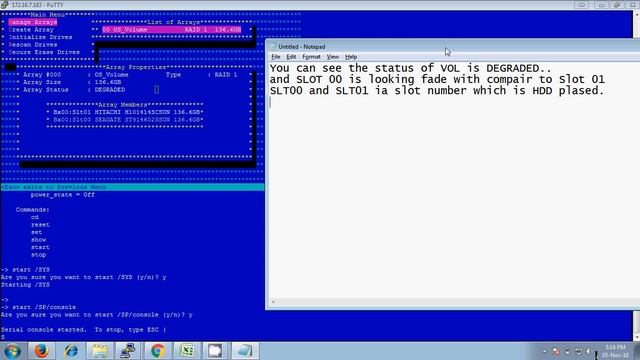Image resolution: width=640 pixels, height=360 pixels.
Task: Close the PuTTY window
Action: pos(633,5)
